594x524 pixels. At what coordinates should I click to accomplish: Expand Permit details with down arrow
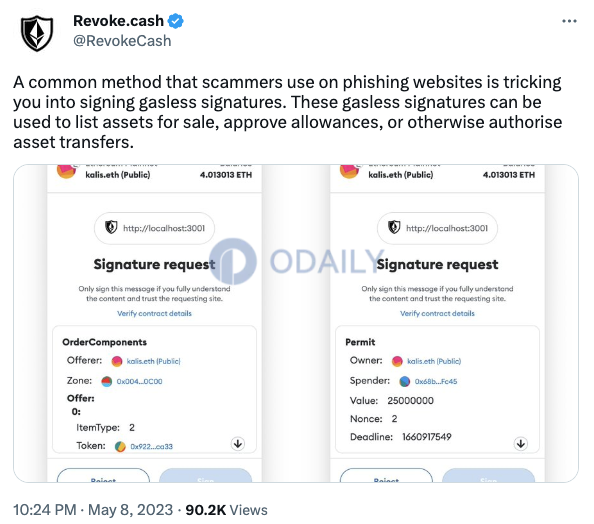click(521, 443)
